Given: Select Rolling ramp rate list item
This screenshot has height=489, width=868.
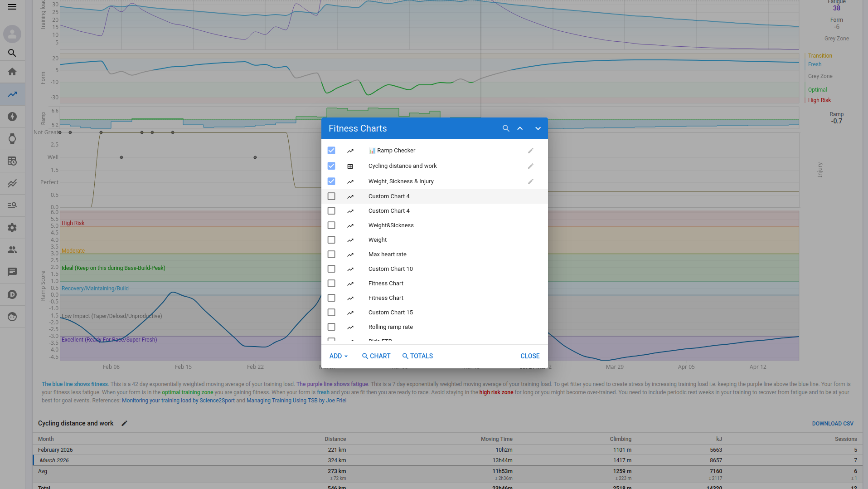Looking at the screenshot, I should pos(390,327).
